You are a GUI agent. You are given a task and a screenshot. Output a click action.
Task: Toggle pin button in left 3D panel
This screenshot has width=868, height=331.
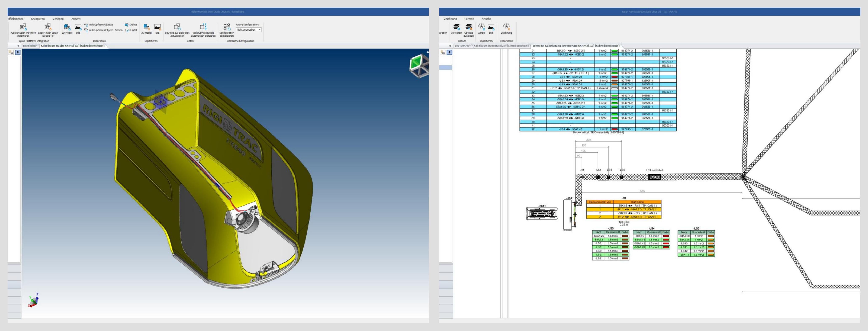coord(18,53)
